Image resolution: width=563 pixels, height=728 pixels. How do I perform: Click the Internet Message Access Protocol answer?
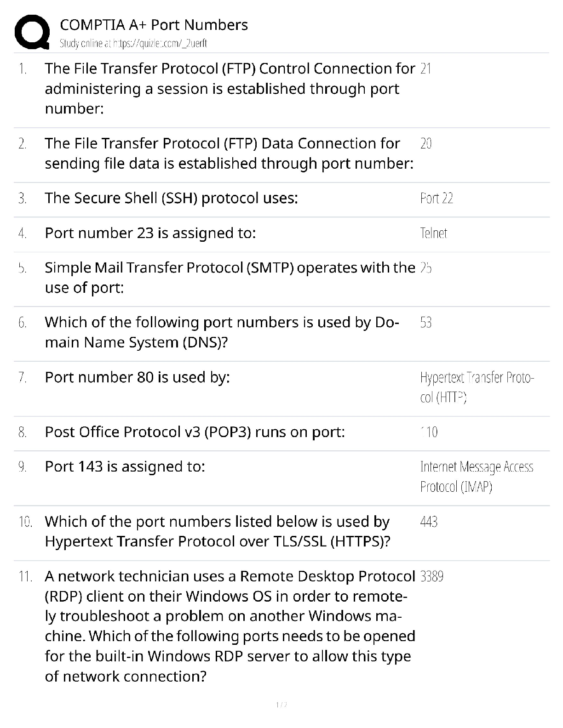tap(477, 477)
